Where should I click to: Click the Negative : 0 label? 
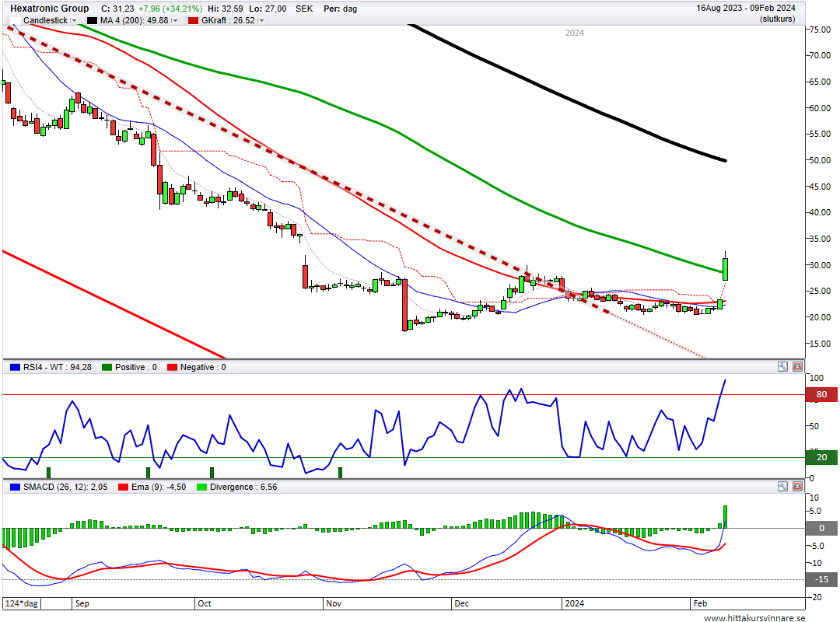203,367
